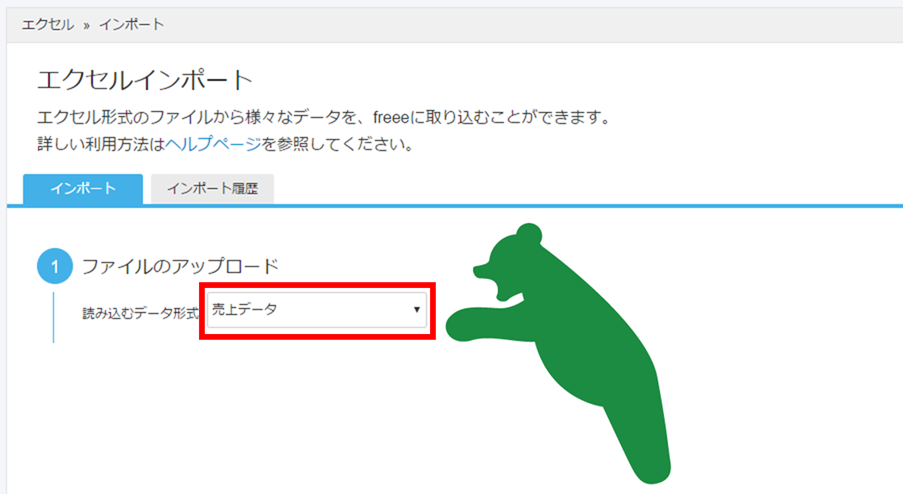Image resolution: width=903 pixels, height=494 pixels.
Task: Click the small arrow of the 売上データ combo box
Action: click(x=416, y=310)
